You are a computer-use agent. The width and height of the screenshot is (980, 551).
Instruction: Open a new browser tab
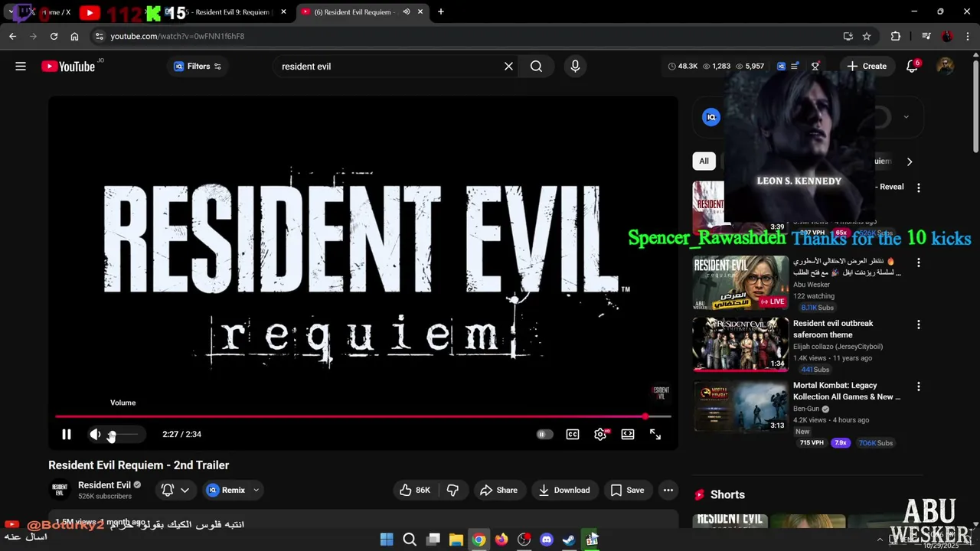click(x=440, y=12)
